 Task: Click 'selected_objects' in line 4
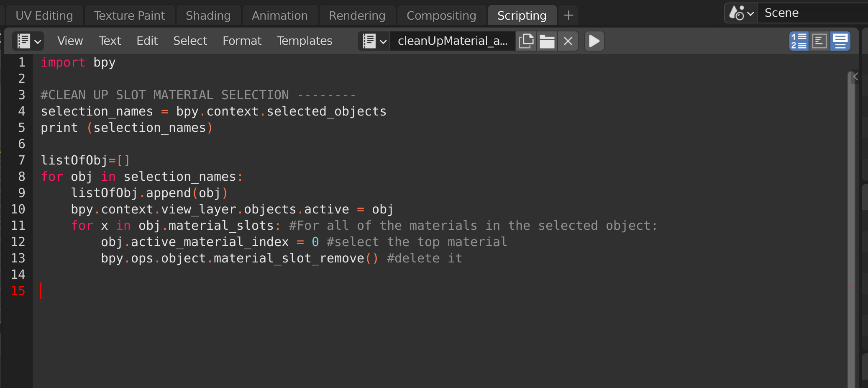[326, 111]
